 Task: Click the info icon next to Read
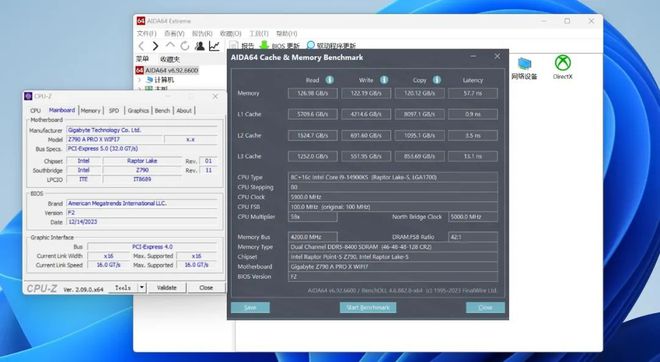pyautogui.click(x=330, y=80)
